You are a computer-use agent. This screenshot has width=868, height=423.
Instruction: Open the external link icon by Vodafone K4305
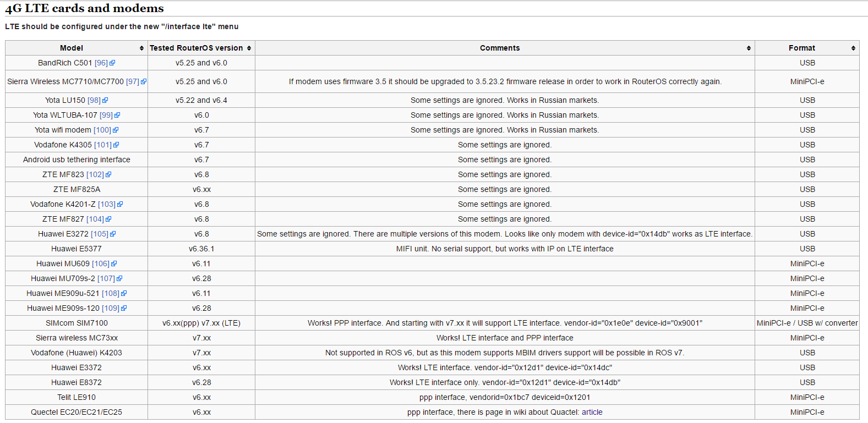116,145
